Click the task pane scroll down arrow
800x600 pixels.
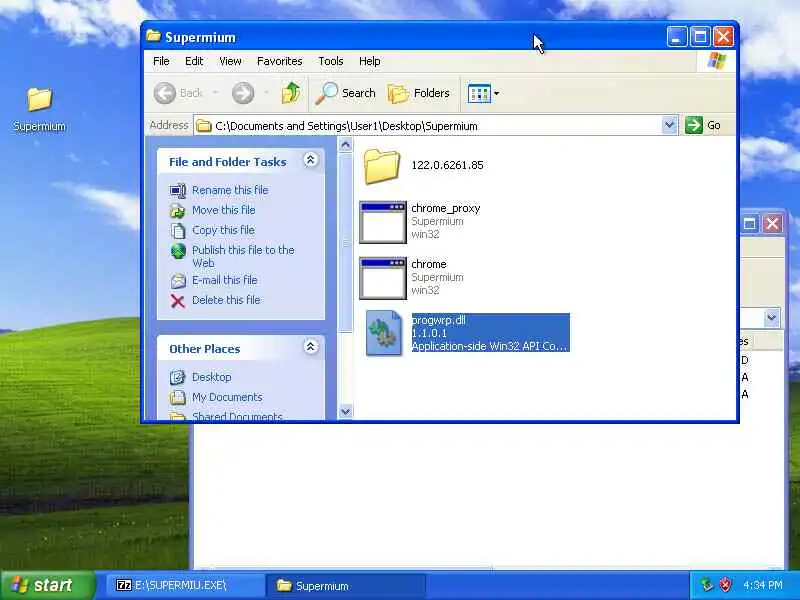(x=345, y=411)
